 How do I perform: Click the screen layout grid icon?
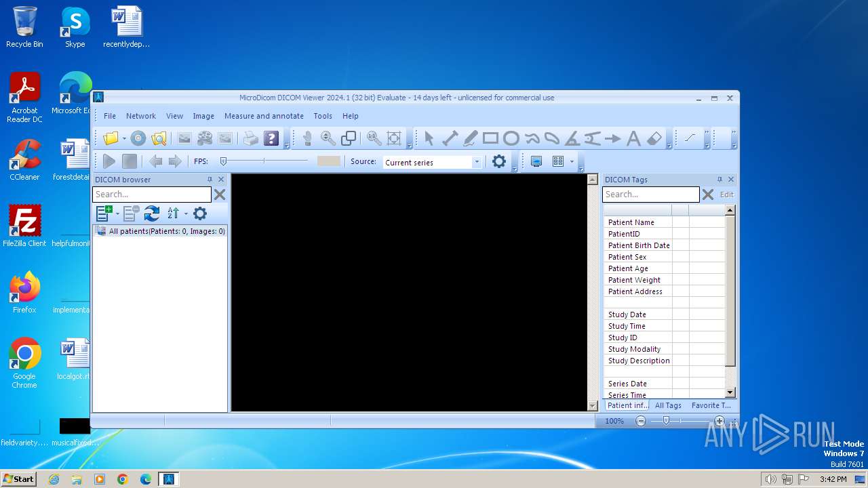click(558, 161)
